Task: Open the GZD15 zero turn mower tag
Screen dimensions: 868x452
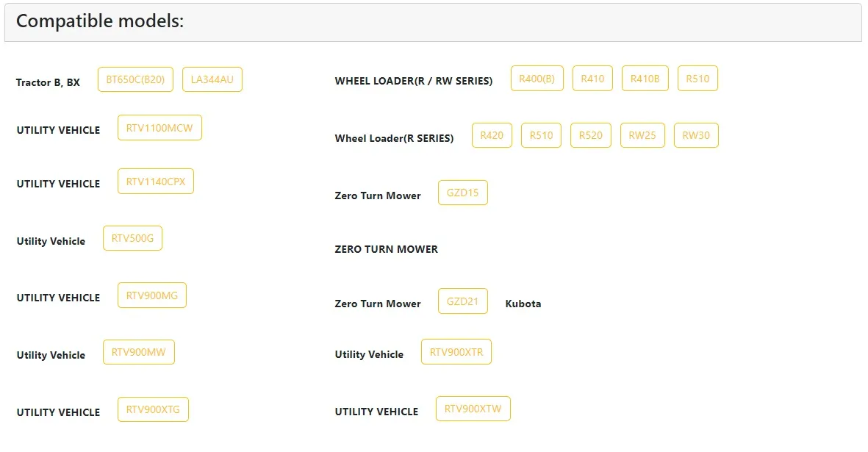Action: [463, 193]
